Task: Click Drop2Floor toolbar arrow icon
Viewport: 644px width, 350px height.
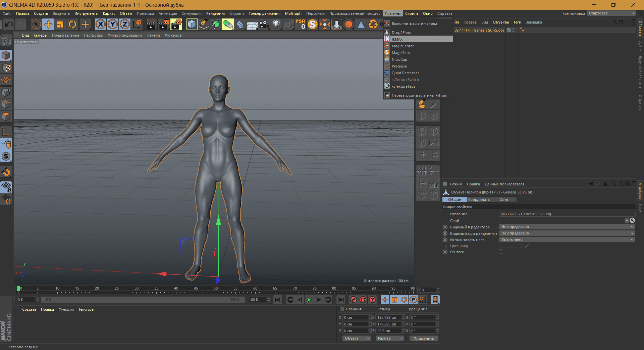Action: [x=337, y=24]
